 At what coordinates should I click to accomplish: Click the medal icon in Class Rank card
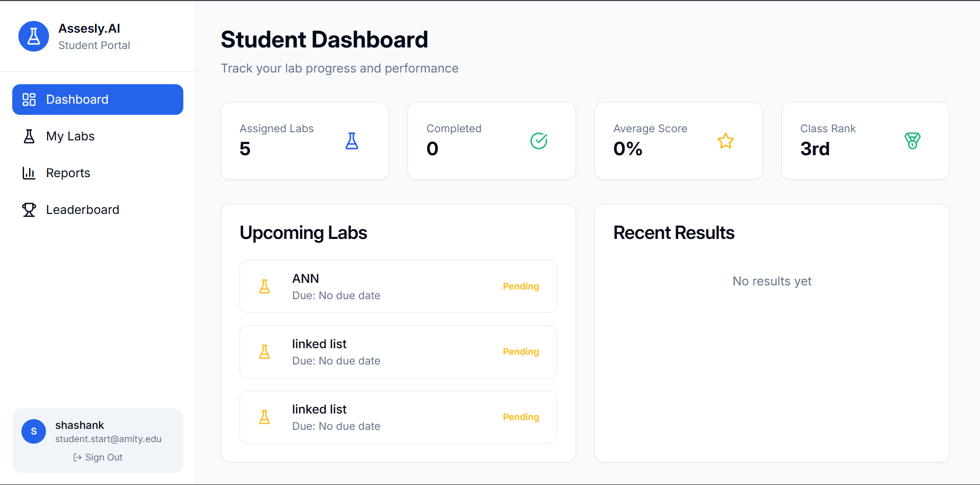tap(912, 141)
